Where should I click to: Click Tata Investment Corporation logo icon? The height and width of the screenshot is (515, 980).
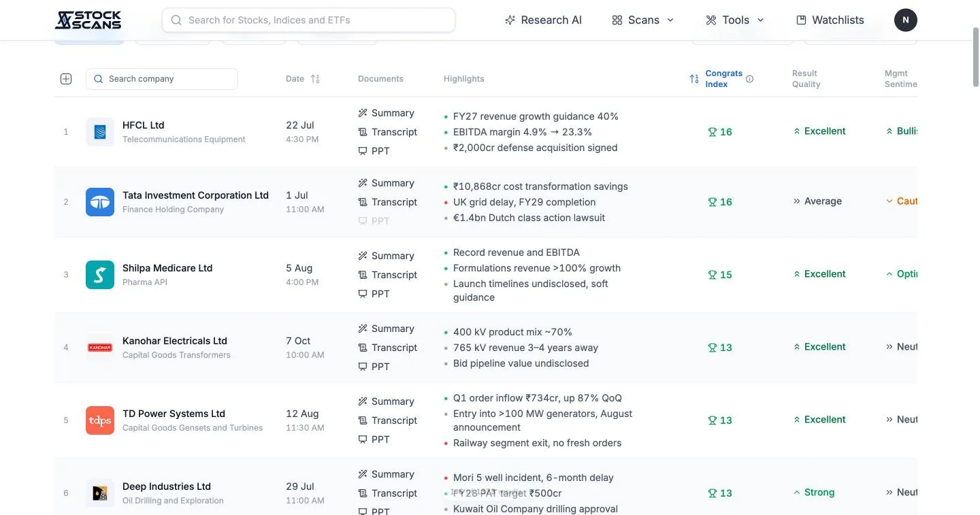click(x=100, y=202)
